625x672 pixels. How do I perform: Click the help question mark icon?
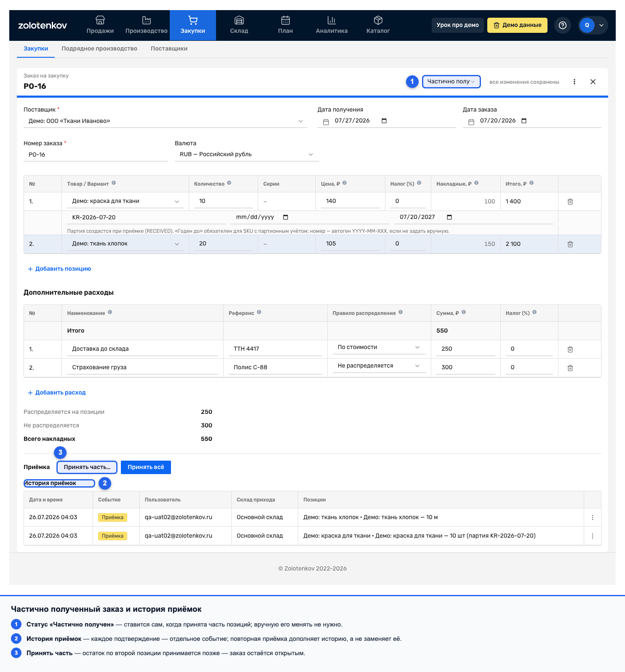click(563, 25)
